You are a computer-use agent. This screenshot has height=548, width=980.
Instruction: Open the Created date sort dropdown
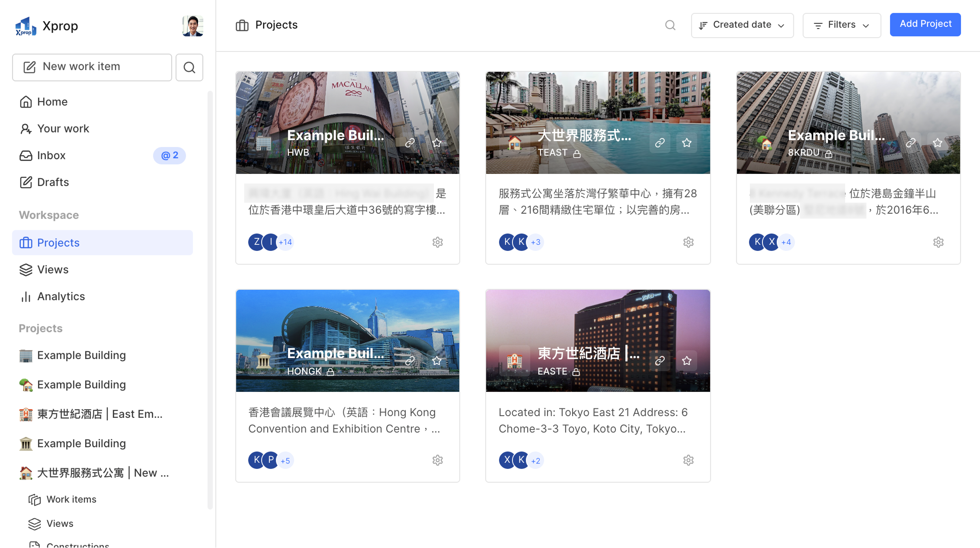[x=742, y=25]
